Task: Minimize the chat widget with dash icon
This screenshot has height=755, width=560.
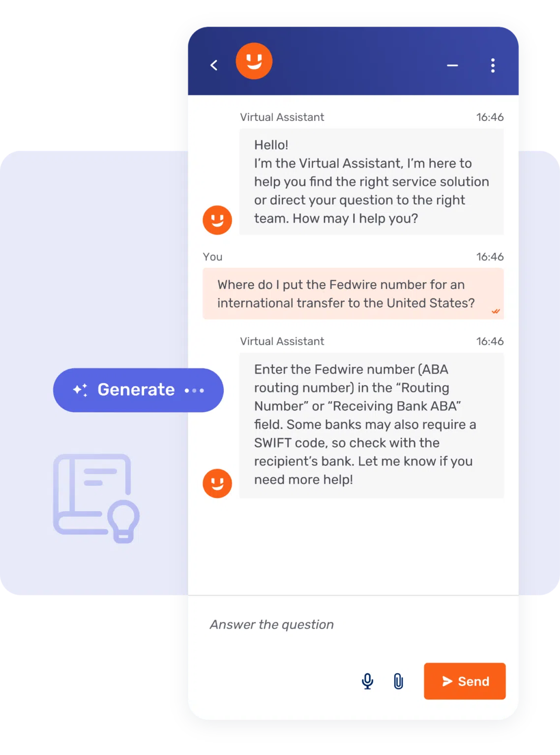Action: click(x=452, y=65)
